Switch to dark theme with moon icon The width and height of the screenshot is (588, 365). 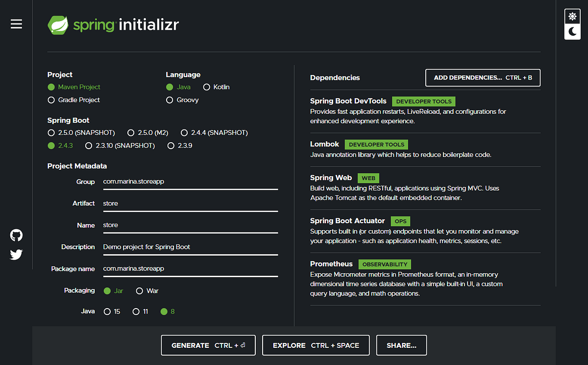point(572,32)
